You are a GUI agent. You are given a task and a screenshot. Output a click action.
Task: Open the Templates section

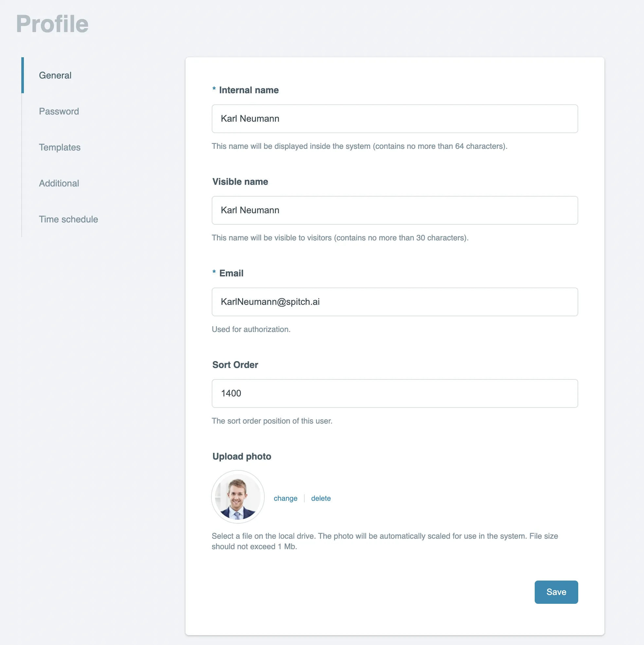[x=60, y=148]
